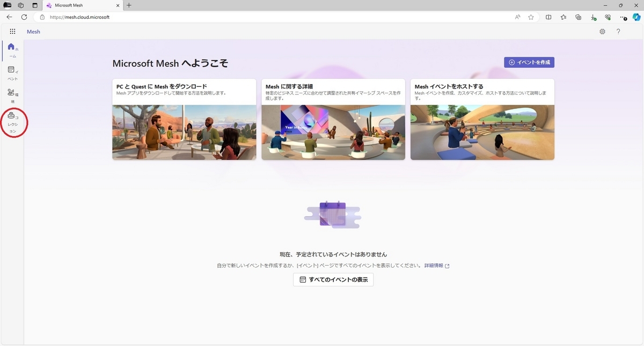This screenshot has width=644, height=346.
Task: Open the Copilot icon in Edge toolbar
Action: [636, 17]
